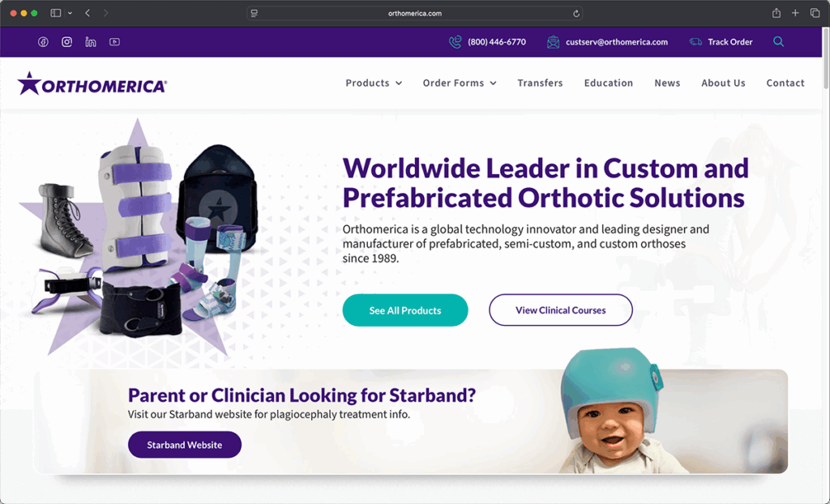830x504 pixels.
Task: Click the orthomerica.com address bar
Action: coord(414,13)
